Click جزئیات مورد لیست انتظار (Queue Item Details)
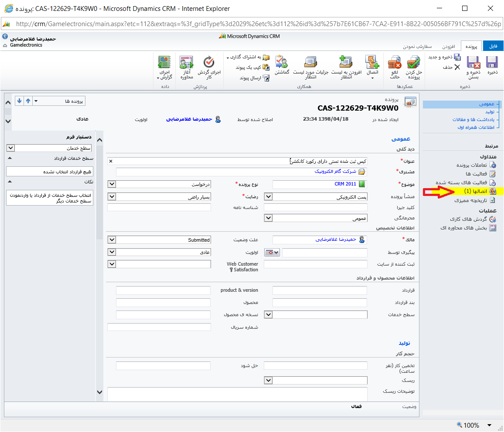504x432 pixels. [310, 67]
